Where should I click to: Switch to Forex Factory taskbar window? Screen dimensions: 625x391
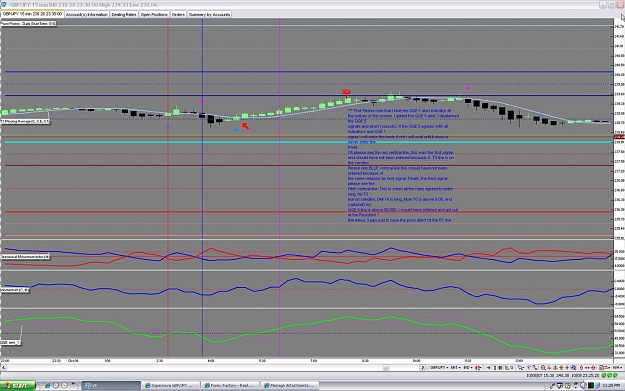(x=230, y=385)
